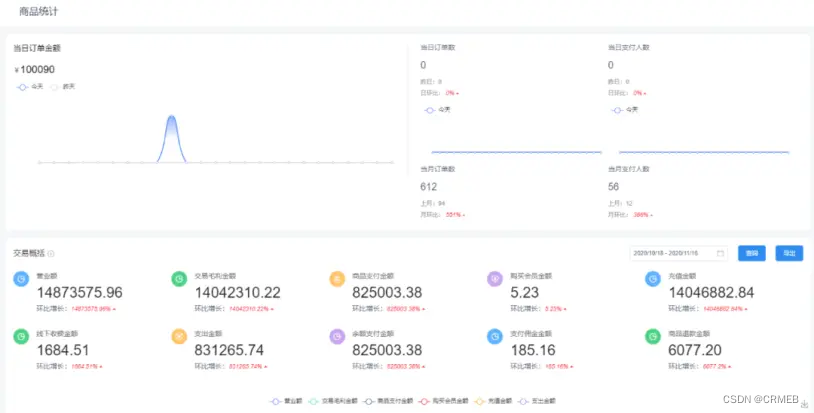Click the 支出金额 value 831265.74
The image size is (814, 413).
[x=229, y=350]
